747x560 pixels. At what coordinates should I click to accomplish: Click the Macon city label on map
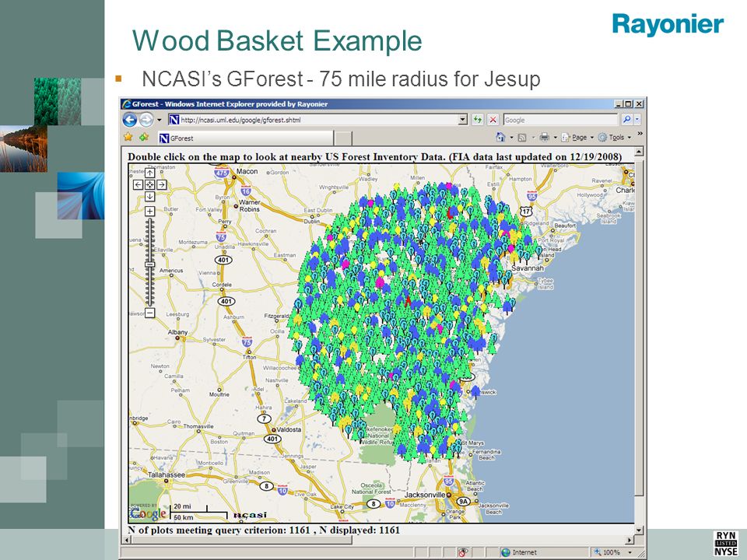click(x=247, y=171)
